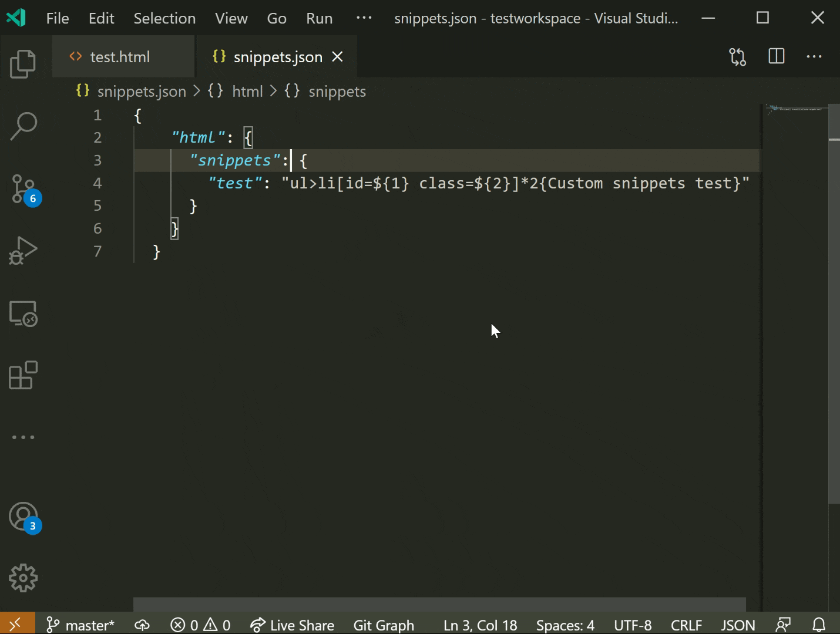Open the Extensions panel
The width and height of the screenshot is (840, 634).
tap(23, 376)
